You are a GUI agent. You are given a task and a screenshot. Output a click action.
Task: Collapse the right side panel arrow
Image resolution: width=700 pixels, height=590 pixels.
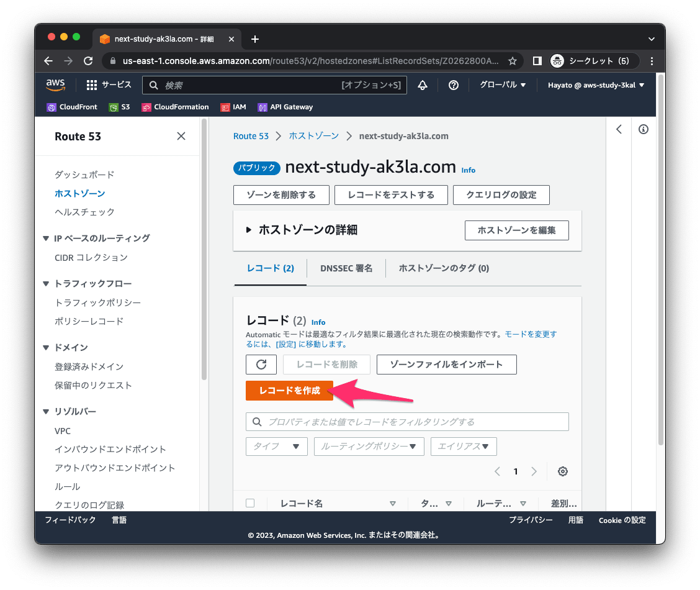[619, 129]
